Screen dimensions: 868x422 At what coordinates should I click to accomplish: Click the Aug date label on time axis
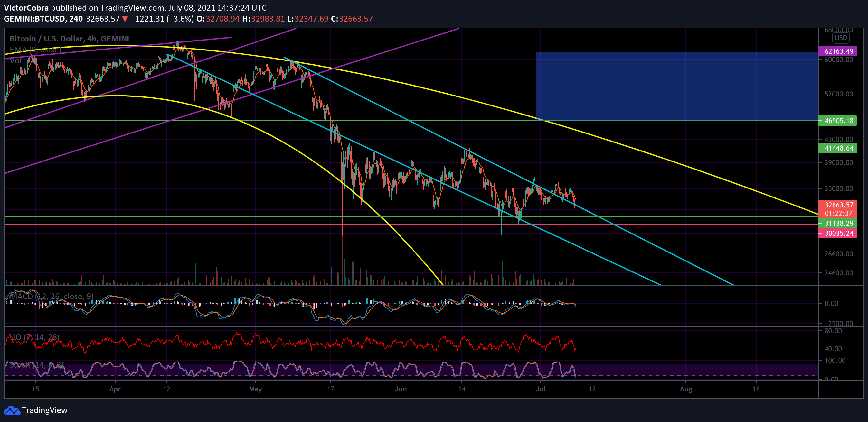tap(686, 389)
